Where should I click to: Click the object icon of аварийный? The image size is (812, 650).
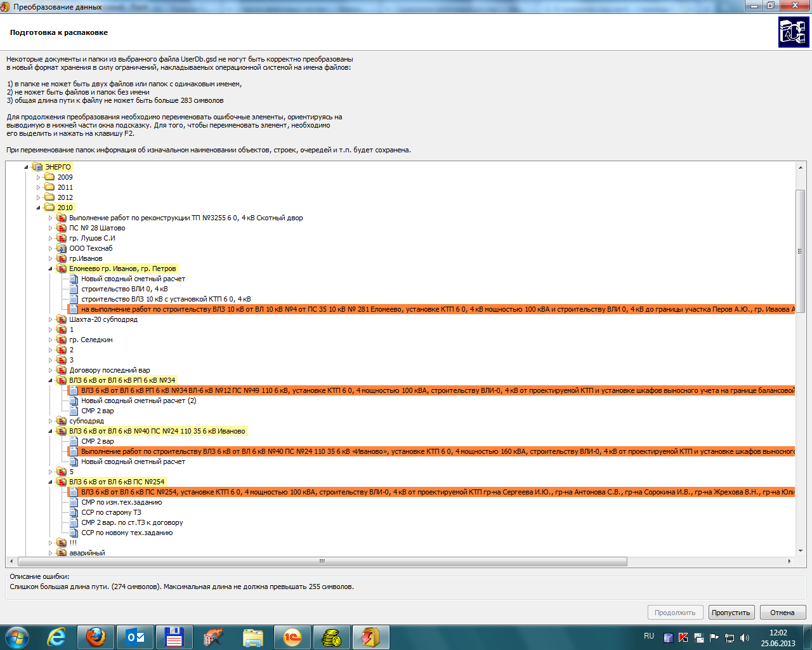tap(62, 553)
